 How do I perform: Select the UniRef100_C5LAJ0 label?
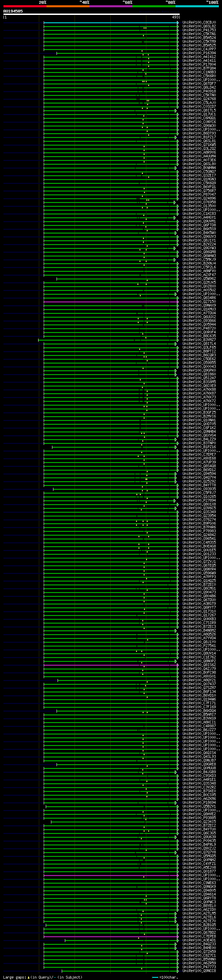tap(199, 103)
